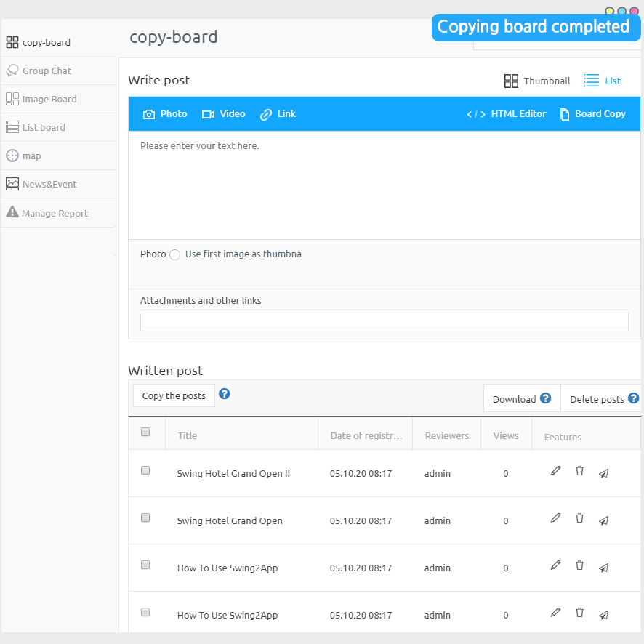644x644 pixels.
Task: Send the Swing Hotel Grand Open !! post
Action: point(603,473)
